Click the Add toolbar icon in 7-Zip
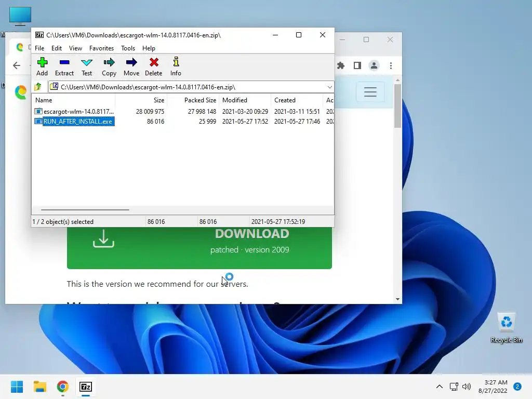532x399 pixels. point(42,62)
